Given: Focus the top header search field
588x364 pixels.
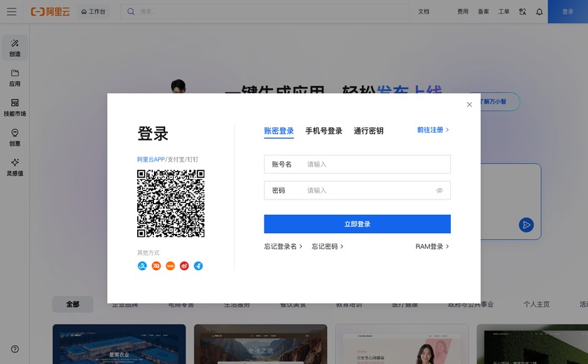Looking at the screenshot, I should 265,12.
